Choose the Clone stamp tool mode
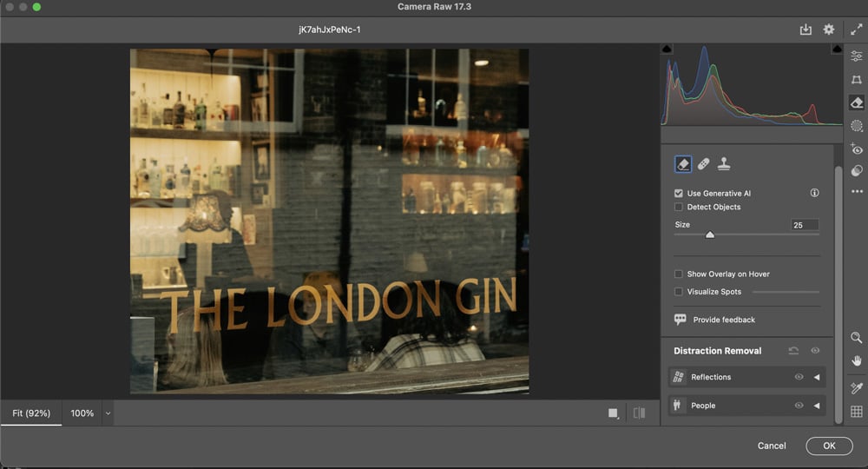Viewport: 868px width, 469px height. click(724, 163)
